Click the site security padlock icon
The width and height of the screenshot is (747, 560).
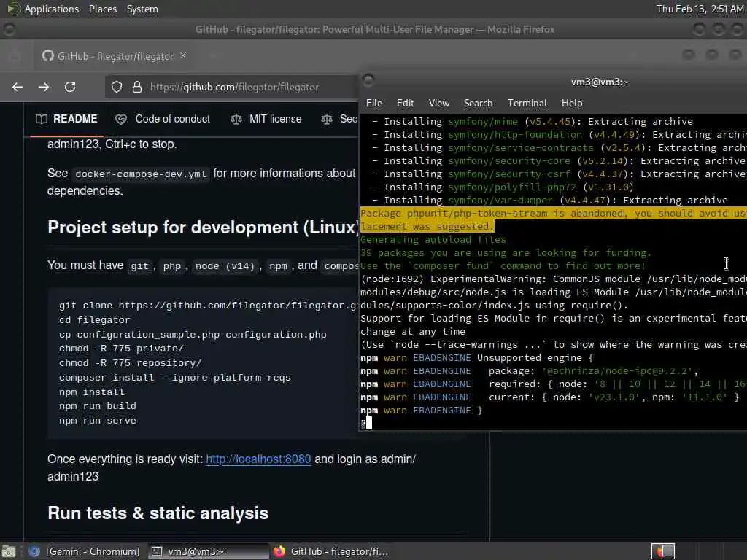tap(137, 87)
